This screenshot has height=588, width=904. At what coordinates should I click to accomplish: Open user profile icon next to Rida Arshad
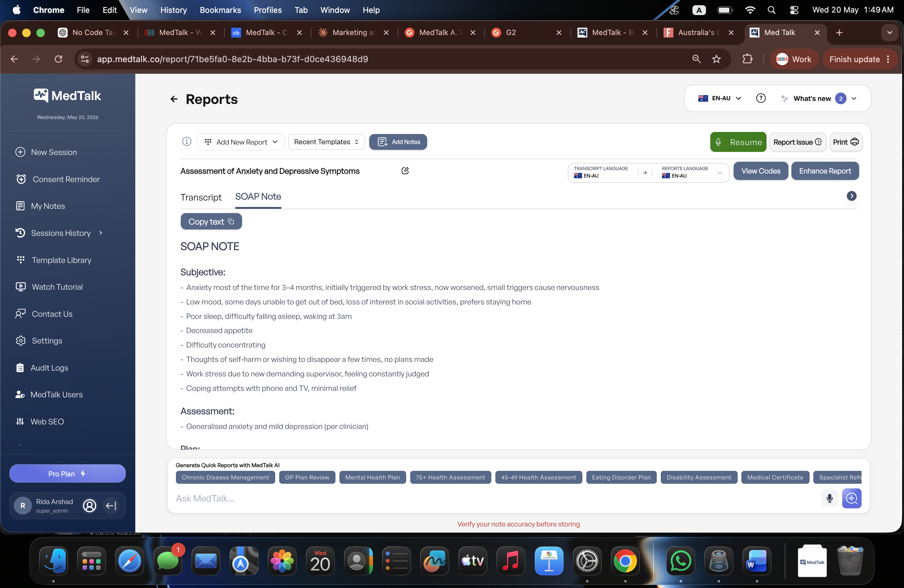[90, 506]
